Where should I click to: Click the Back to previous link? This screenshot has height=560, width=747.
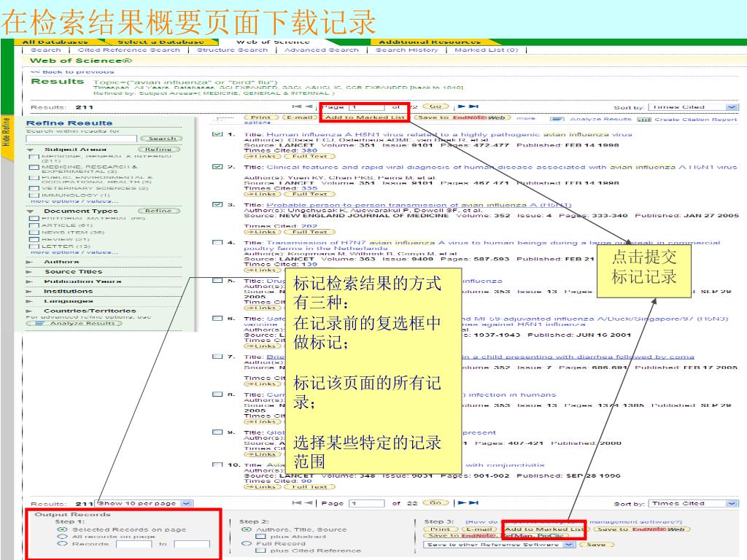[x=72, y=72]
